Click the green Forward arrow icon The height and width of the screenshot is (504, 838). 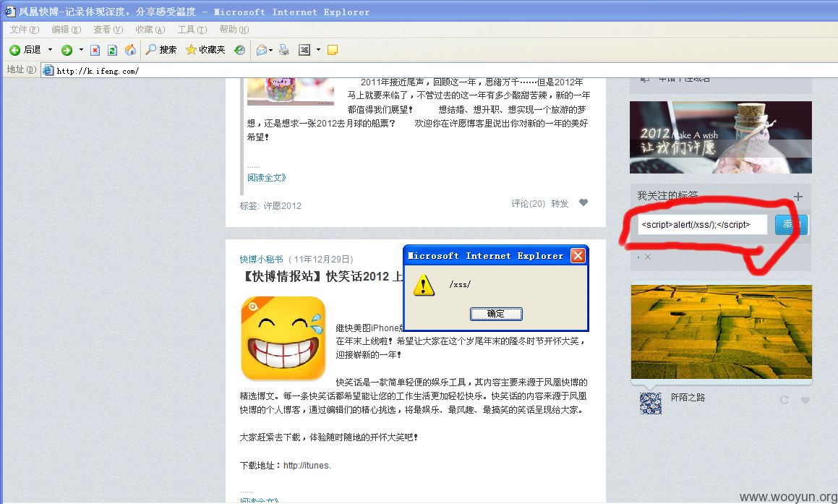pyautogui.click(x=67, y=50)
